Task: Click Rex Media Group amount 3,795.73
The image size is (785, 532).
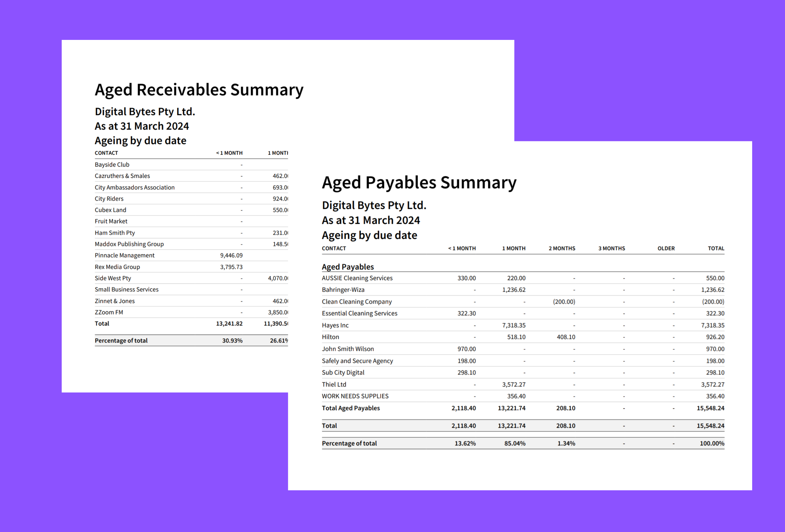Action: click(x=231, y=267)
